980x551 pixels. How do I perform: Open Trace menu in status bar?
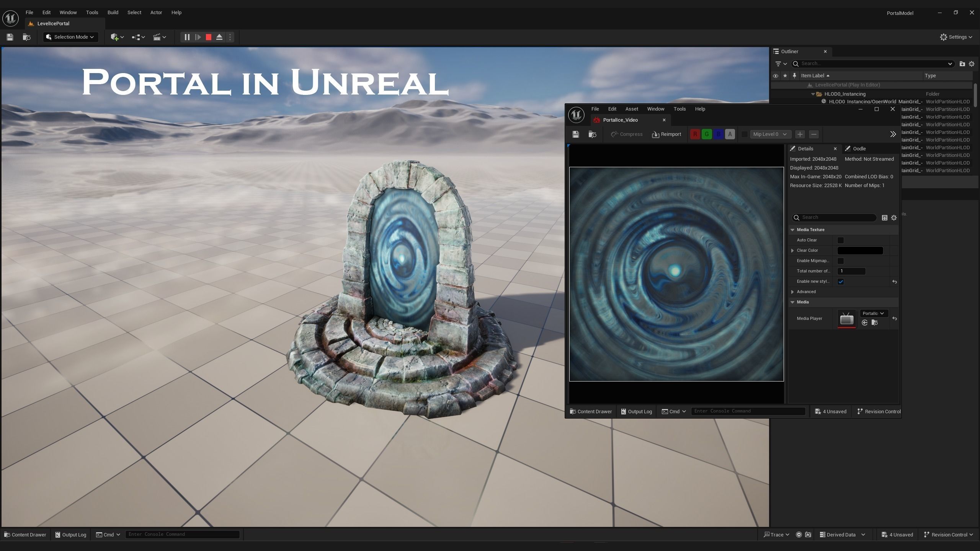[776, 535]
